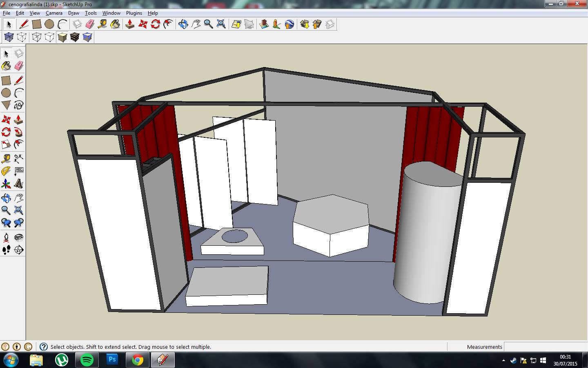Show hidden system tray icons

click(x=503, y=361)
